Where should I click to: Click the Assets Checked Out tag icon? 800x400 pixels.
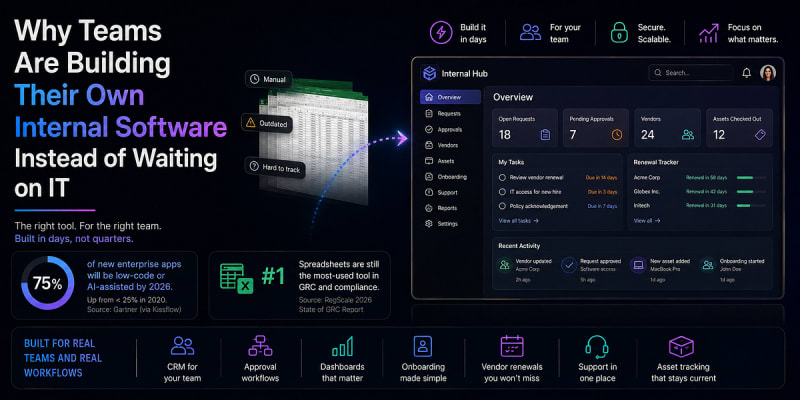[760, 135]
